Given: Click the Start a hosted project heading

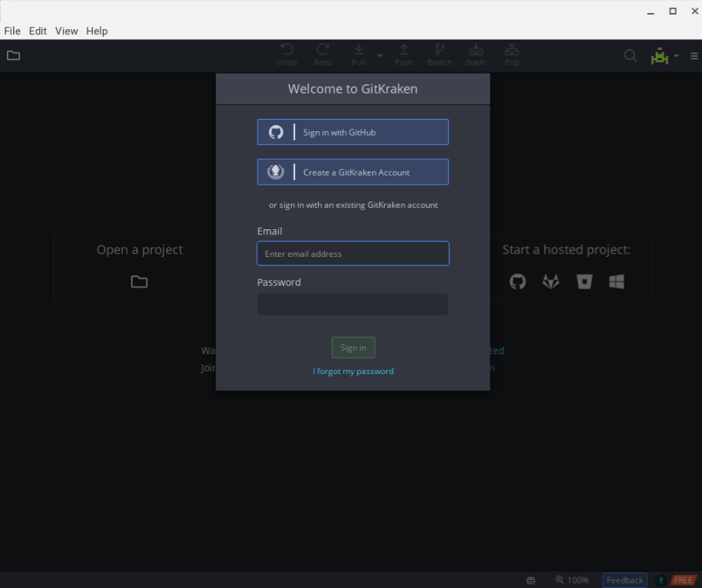Looking at the screenshot, I should click(x=566, y=249).
